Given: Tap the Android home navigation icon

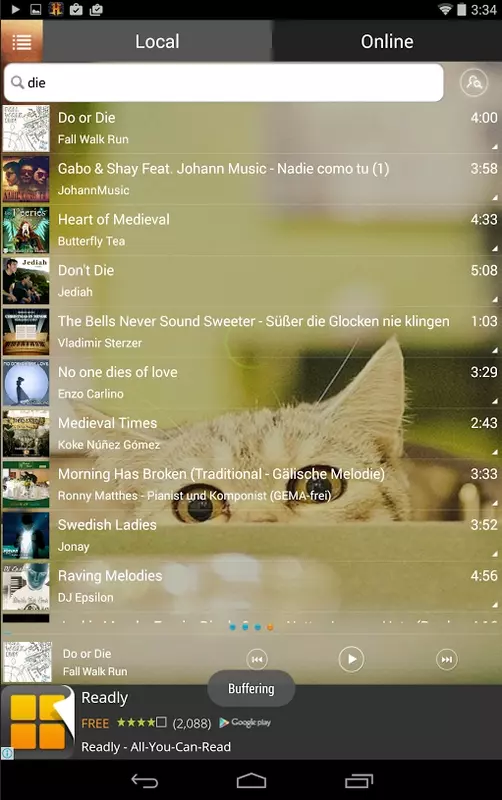Looking at the screenshot, I should 251,781.
